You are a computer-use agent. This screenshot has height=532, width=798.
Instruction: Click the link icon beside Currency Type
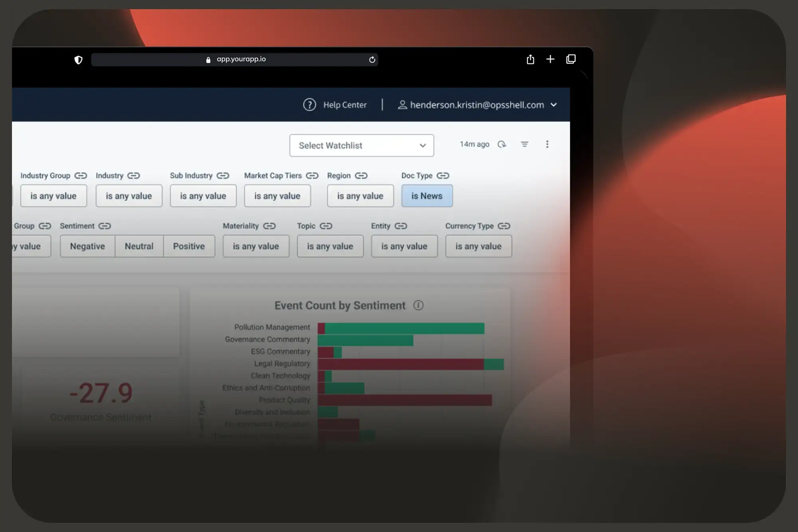(x=504, y=226)
